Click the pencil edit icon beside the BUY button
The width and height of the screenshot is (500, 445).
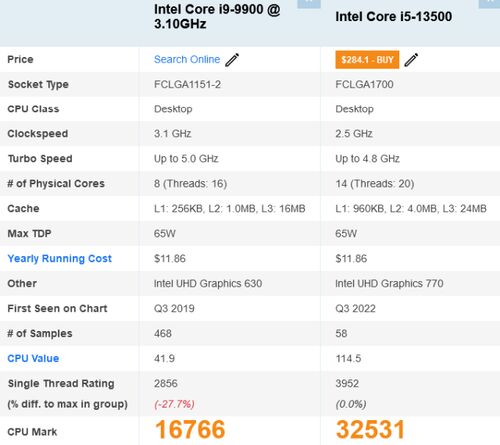click(411, 60)
